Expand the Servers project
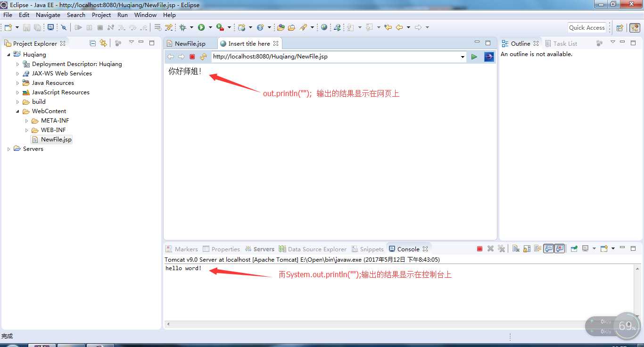This screenshot has width=644, height=347. coord(8,149)
